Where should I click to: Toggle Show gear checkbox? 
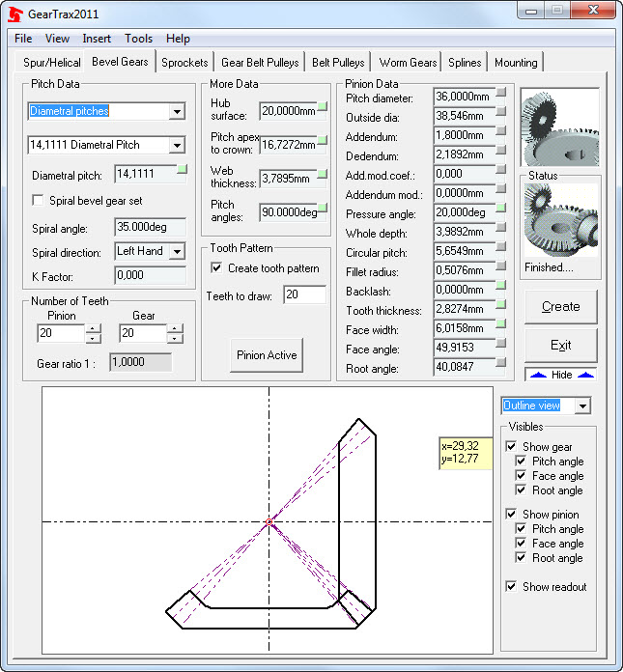click(511, 447)
